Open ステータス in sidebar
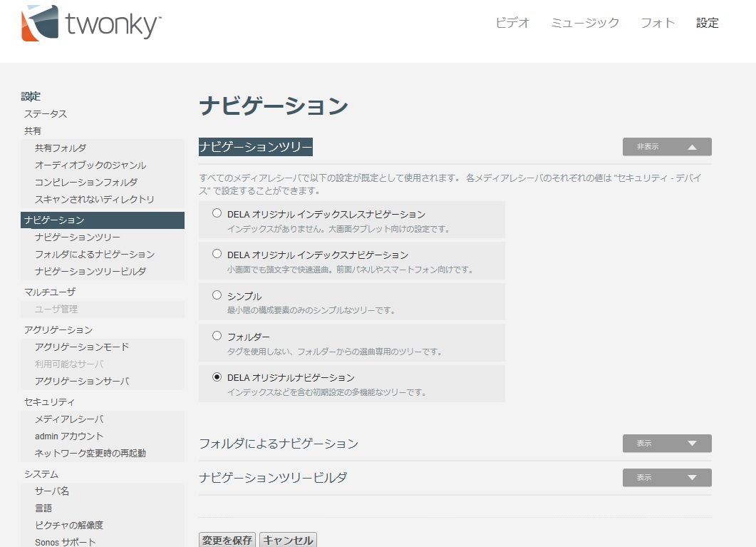Image resolution: width=756 pixels, height=547 pixels. coord(46,114)
